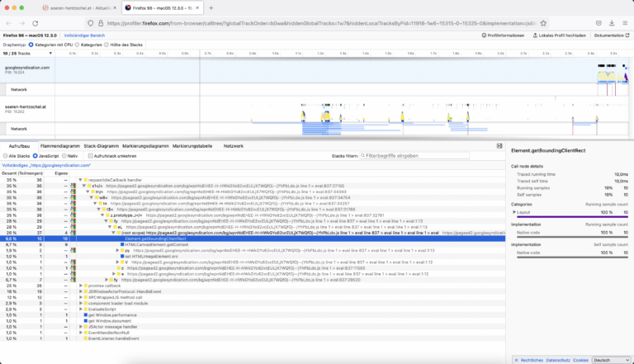Expand the JSWindowActorProtocol::HandleEvent node

[80, 291]
